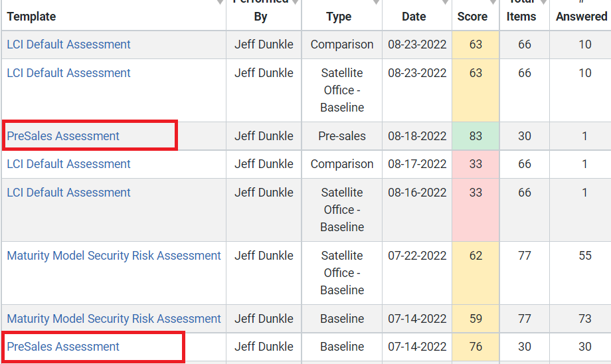The height and width of the screenshot is (364, 611).
Task: Click the red score cell for 08-17-2022
Action: pyautogui.click(x=476, y=164)
